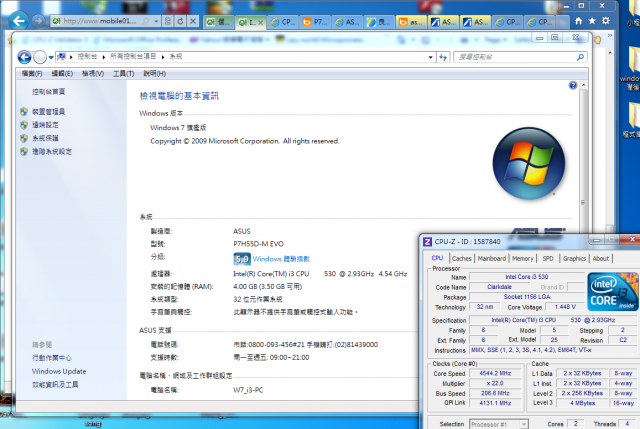
Task: Stop loading the page in IE
Action: pyautogui.click(x=193, y=21)
